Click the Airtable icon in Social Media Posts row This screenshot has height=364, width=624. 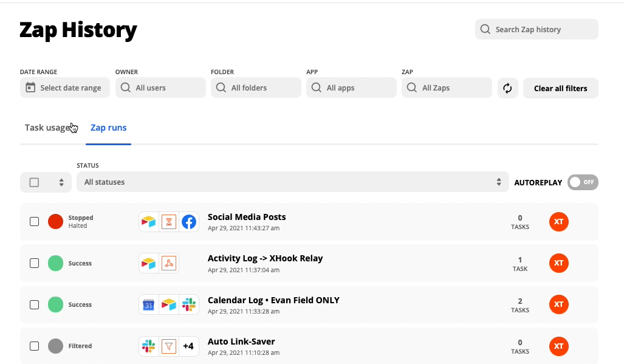click(x=148, y=222)
